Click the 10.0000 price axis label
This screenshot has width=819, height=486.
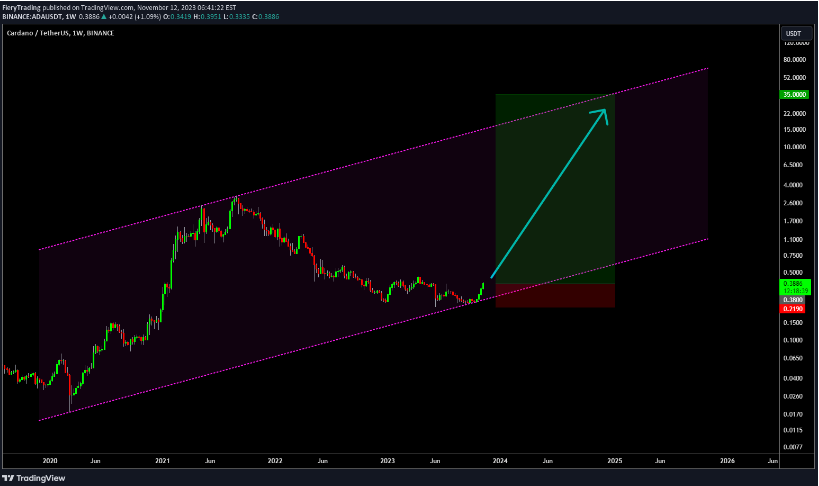tap(794, 147)
